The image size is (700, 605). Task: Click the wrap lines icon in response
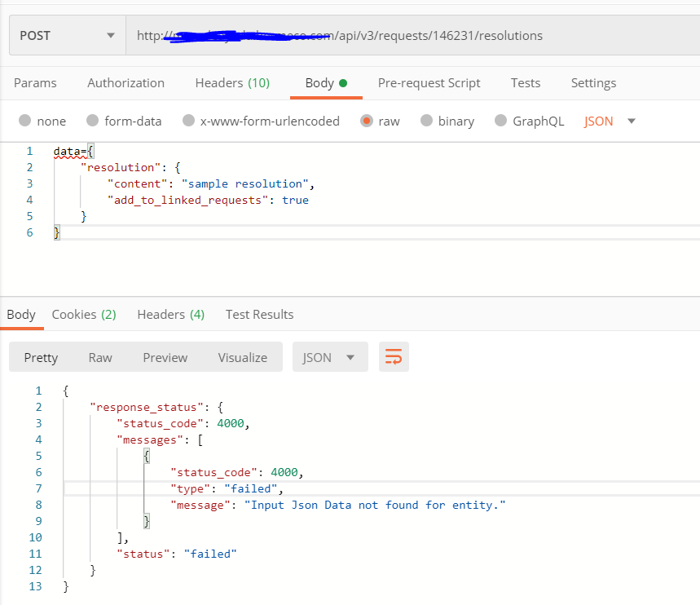point(394,357)
